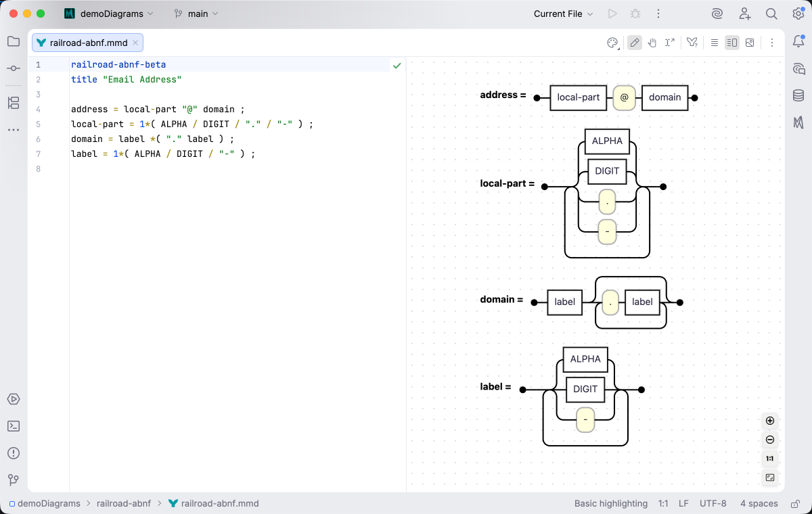Open the main branch dropdown
Viewport: 812px width, 514px height.
(x=196, y=14)
